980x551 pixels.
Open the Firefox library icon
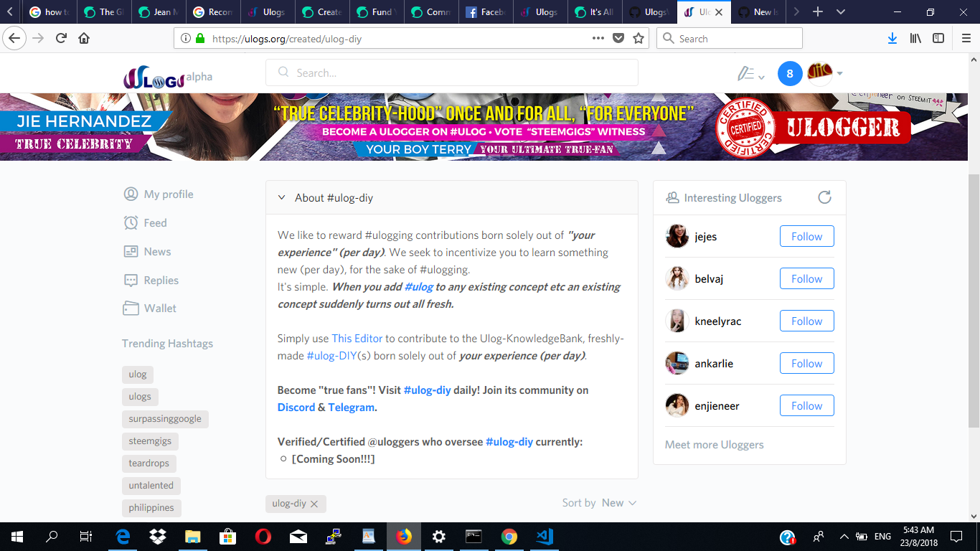[x=915, y=39]
